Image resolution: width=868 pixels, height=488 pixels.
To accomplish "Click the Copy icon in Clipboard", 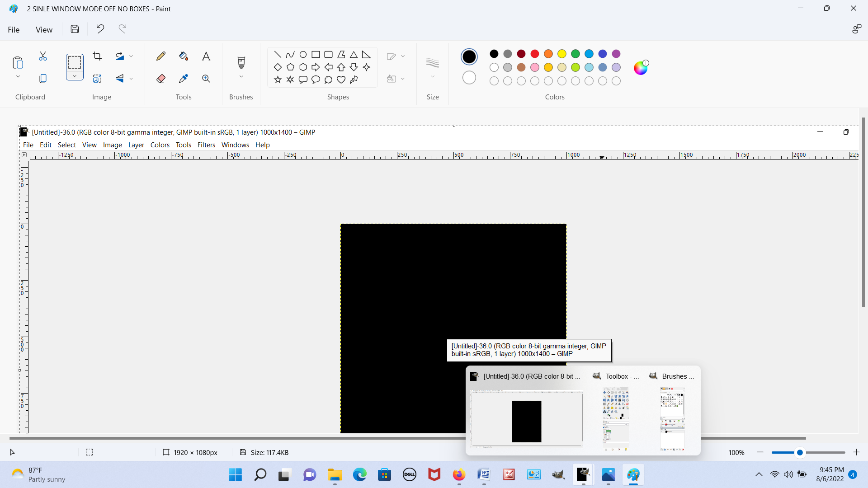I will [x=43, y=79].
